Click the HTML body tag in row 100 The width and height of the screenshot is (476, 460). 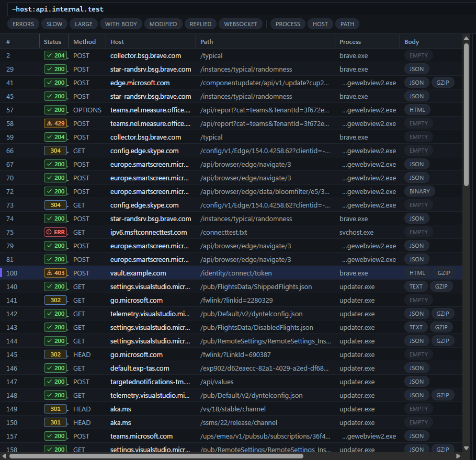[x=417, y=273]
